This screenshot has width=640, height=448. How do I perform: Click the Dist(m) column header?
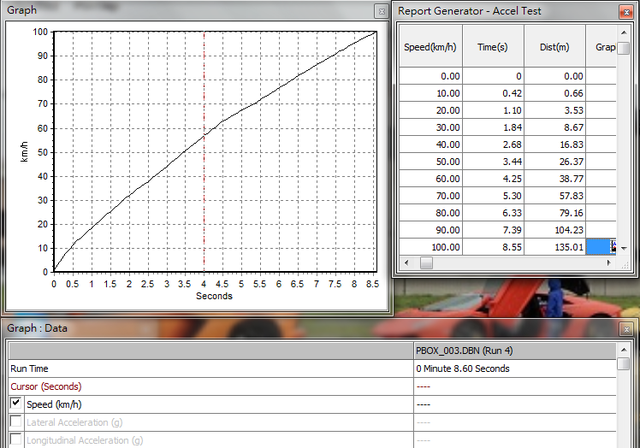tap(555, 46)
